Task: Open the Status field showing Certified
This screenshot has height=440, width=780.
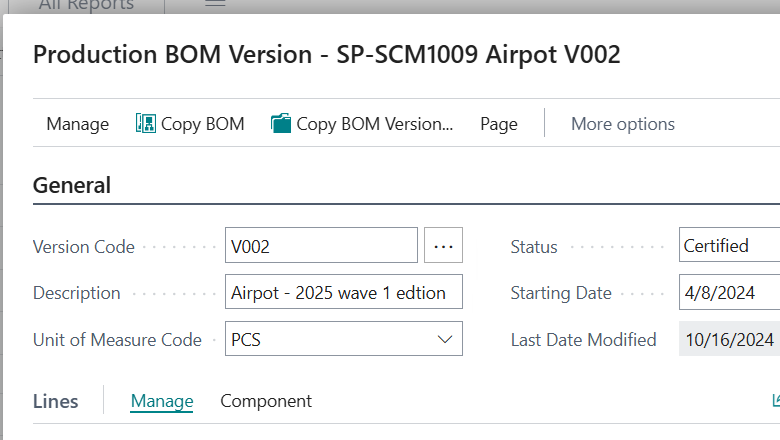Action: [x=729, y=245]
